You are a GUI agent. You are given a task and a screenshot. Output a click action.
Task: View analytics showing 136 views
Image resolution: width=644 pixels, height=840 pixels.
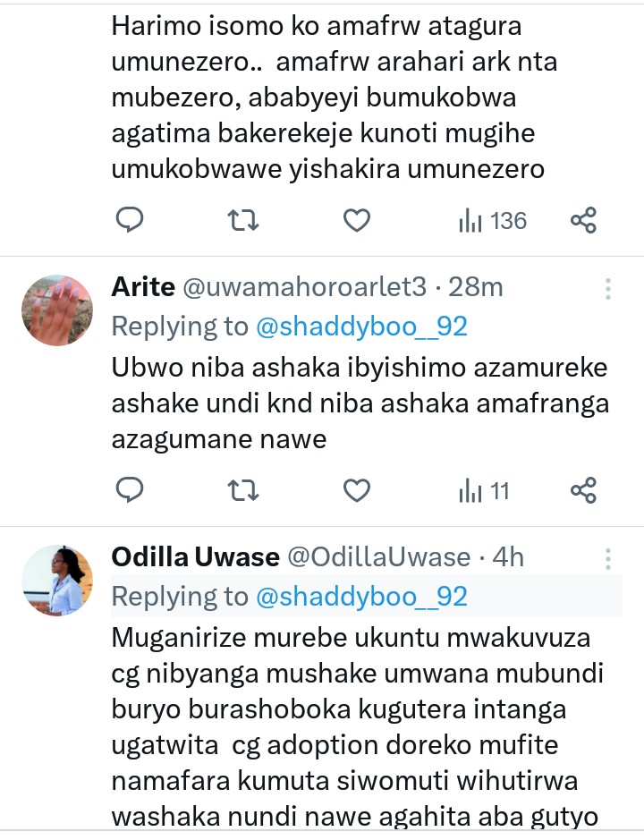coord(492,220)
